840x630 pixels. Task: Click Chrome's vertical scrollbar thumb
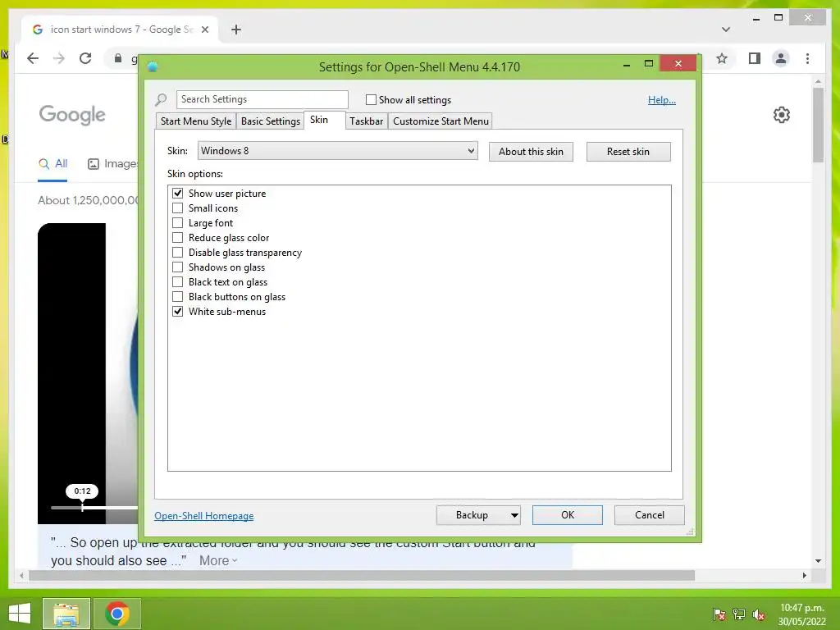pos(818,125)
